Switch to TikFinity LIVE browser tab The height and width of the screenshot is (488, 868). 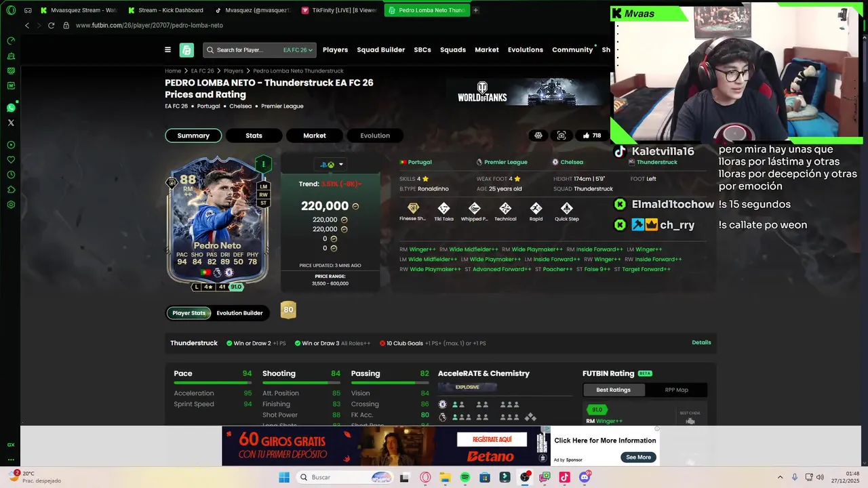[x=339, y=10]
